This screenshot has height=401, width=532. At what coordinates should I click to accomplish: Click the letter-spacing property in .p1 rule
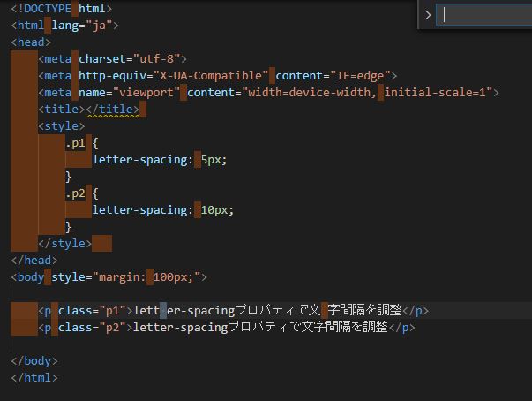(139, 160)
